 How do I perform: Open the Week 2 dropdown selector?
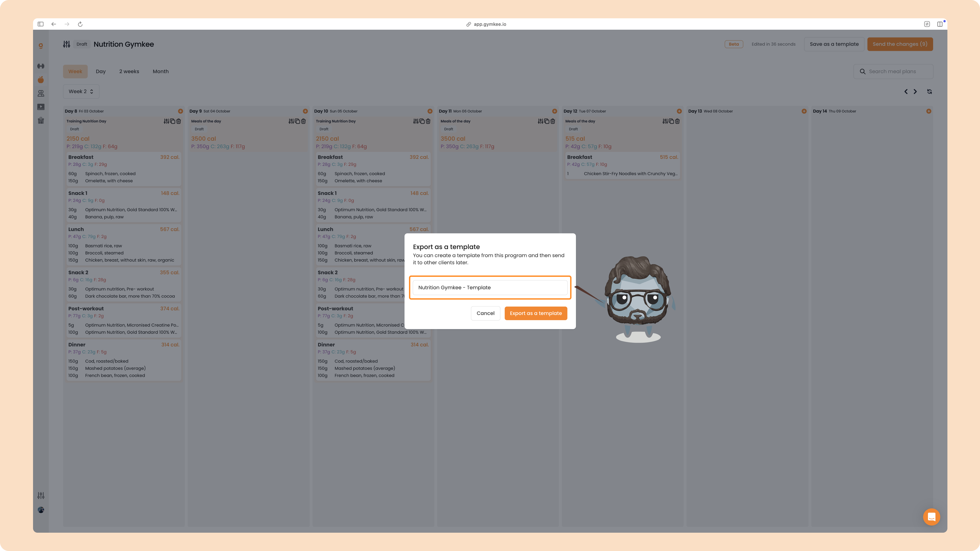click(x=81, y=91)
